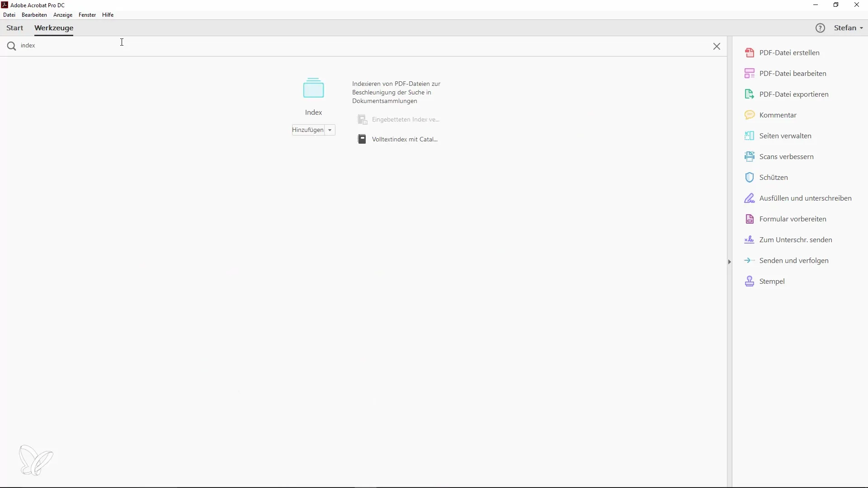Expand the collapsed left sidebar panel
868x488 pixels.
[729, 262]
